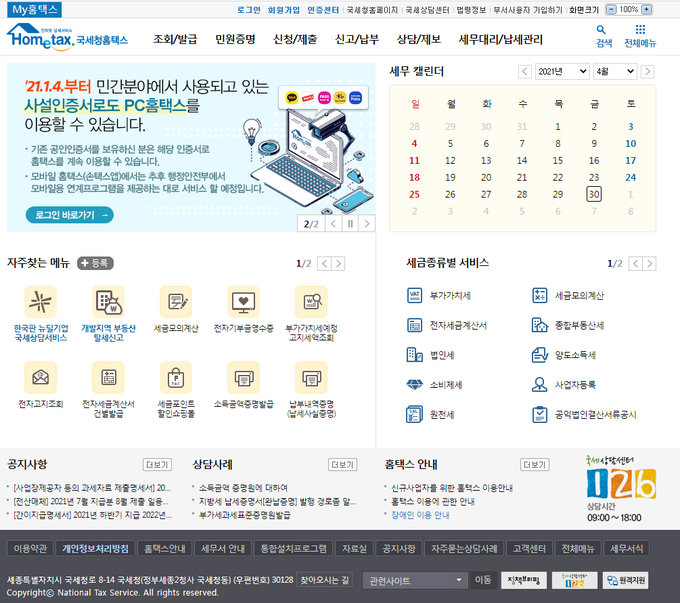
Task: Click the 로그인 link
Action: coord(248,10)
